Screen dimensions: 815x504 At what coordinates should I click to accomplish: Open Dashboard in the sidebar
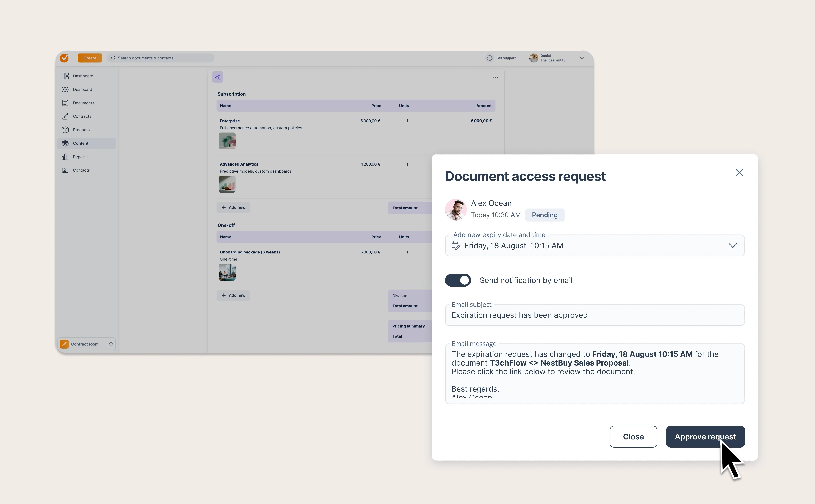click(83, 76)
